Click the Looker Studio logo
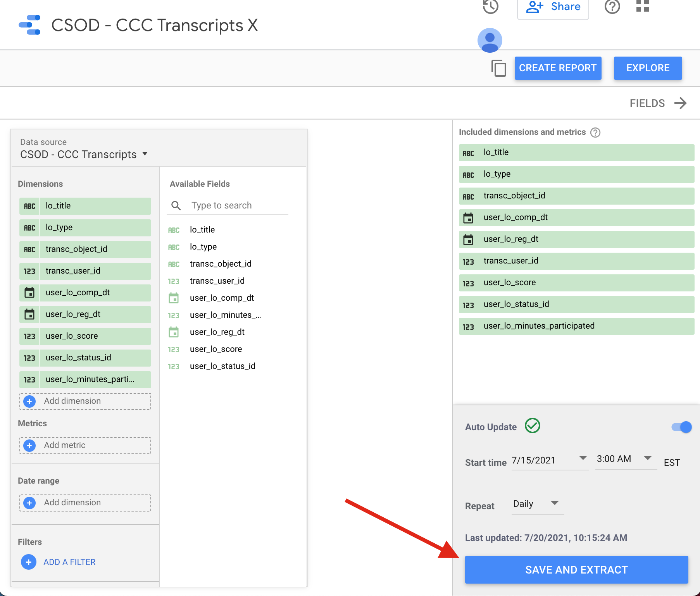Screen dimensions: 700x596 pos(30,25)
